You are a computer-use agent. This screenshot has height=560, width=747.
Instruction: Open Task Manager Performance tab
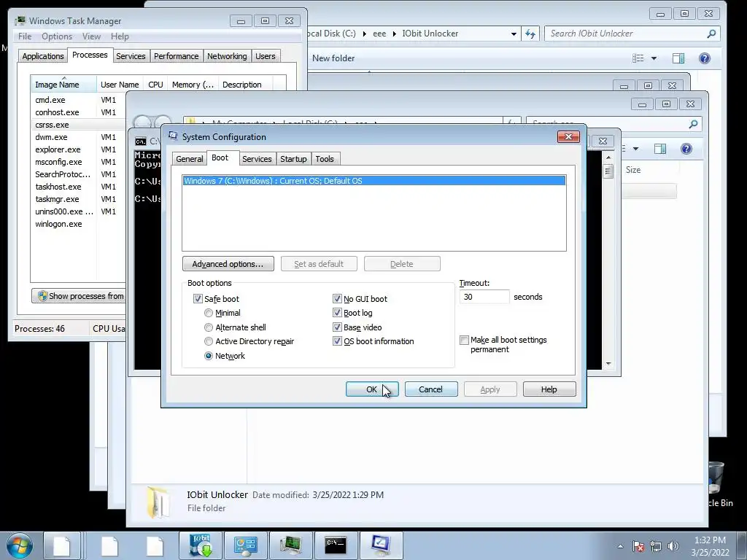[x=177, y=56]
